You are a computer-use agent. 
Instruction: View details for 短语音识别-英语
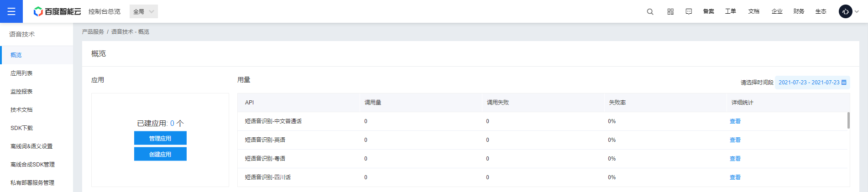pyautogui.click(x=735, y=140)
